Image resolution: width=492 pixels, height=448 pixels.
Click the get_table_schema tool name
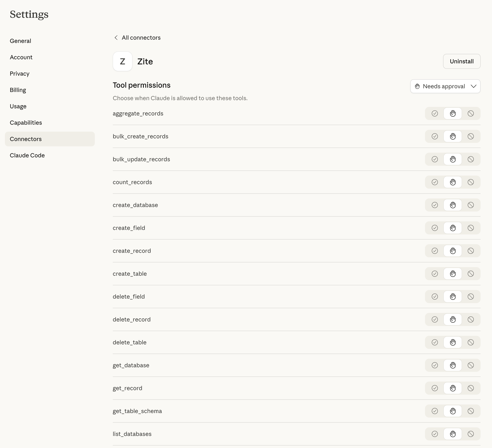[137, 411]
